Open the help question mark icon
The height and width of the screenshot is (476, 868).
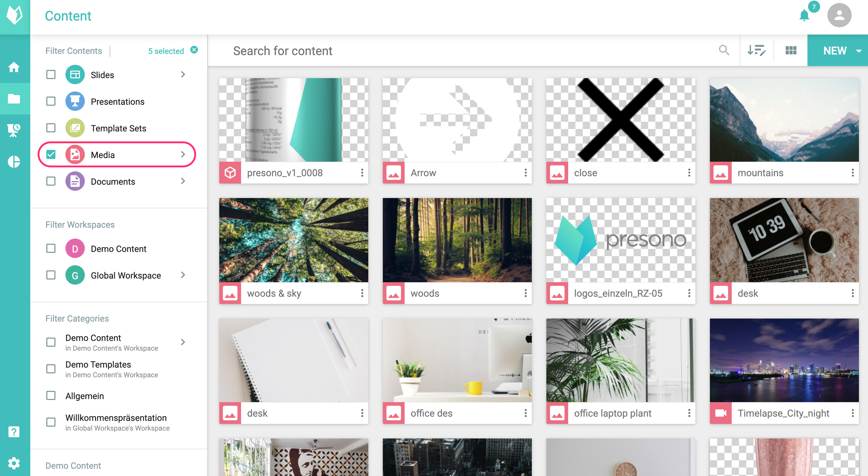[14, 431]
